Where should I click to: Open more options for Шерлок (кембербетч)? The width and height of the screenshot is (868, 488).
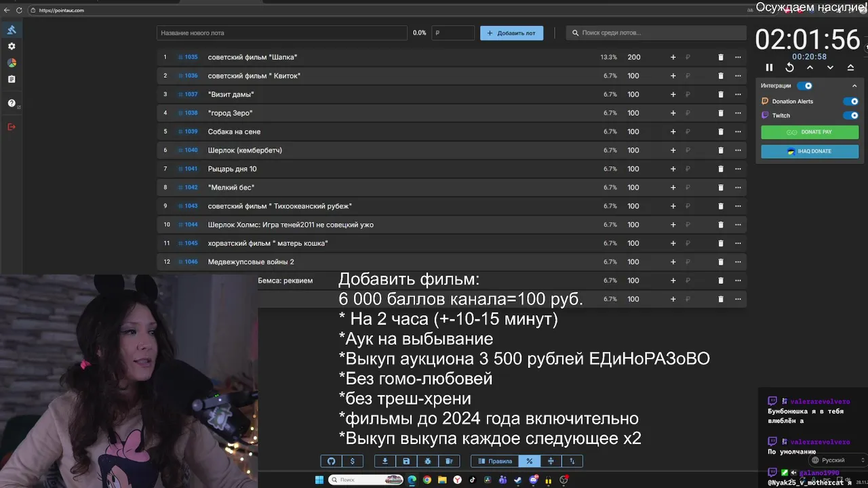click(x=737, y=150)
